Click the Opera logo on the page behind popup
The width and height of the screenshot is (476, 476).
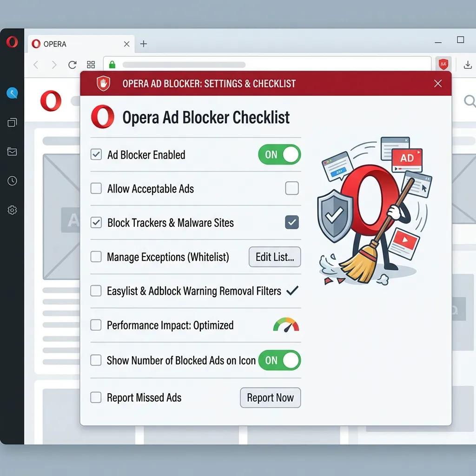point(51,101)
